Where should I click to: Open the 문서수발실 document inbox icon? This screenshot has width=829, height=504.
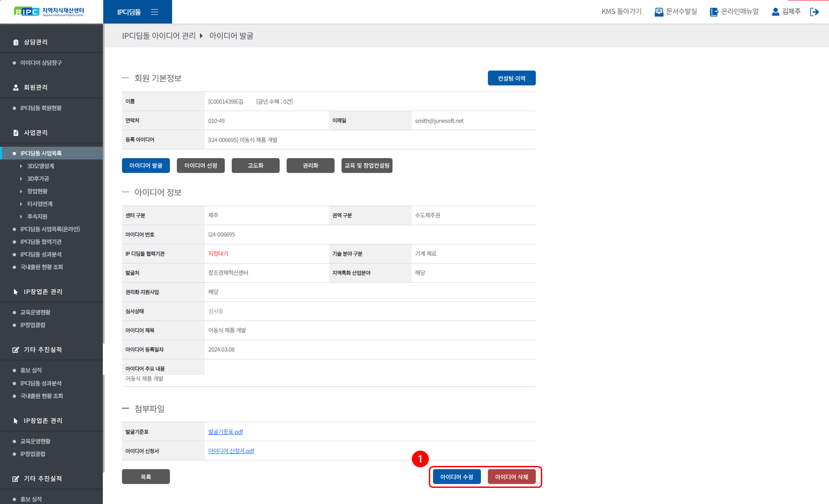point(659,12)
